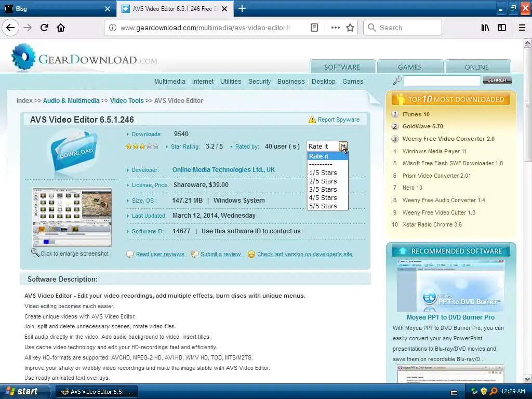Choose 1/5 Stars rating

tap(327, 172)
